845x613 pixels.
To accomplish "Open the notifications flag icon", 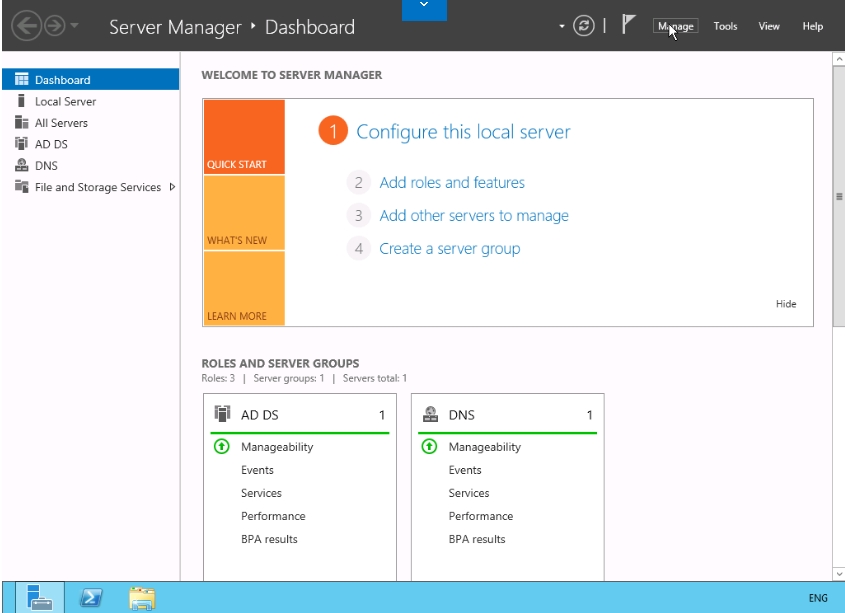I will coord(629,26).
